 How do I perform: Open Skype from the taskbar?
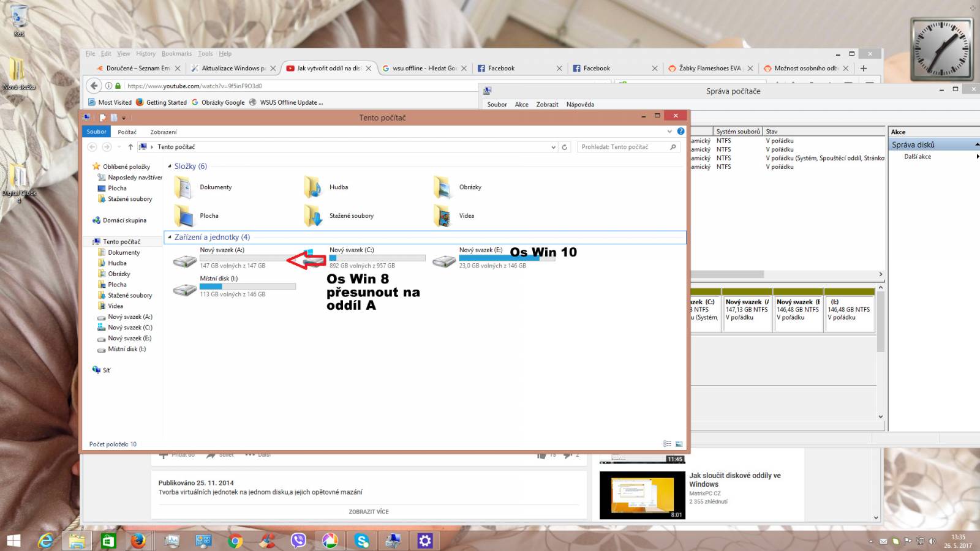click(362, 541)
